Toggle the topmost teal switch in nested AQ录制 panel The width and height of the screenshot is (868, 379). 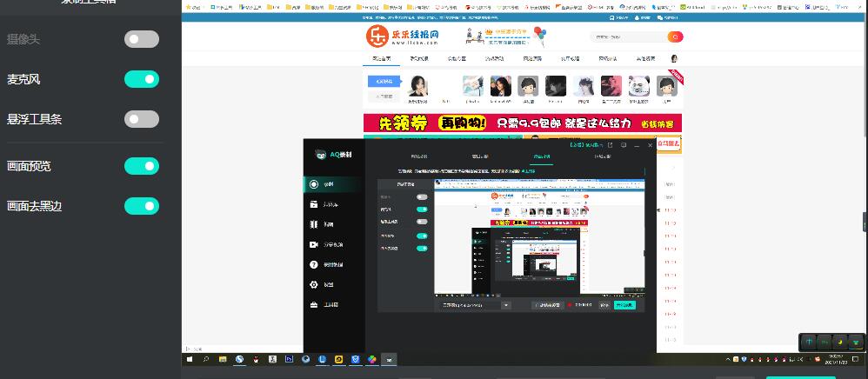pyautogui.click(x=422, y=209)
